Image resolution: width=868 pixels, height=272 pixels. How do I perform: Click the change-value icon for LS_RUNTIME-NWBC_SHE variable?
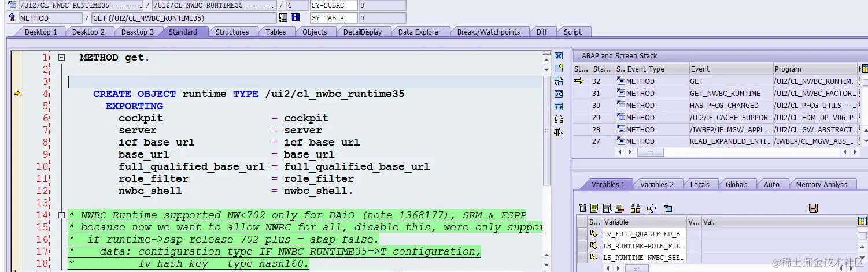(593, 258)
